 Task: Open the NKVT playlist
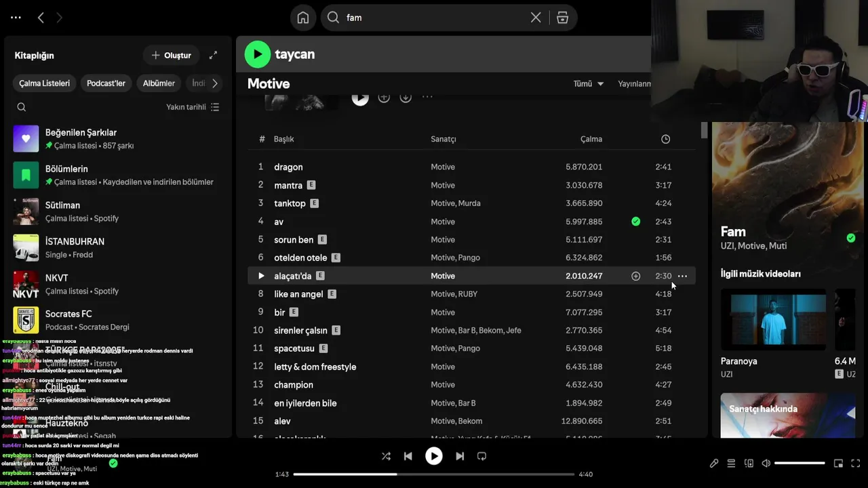(x=118, y=284)
